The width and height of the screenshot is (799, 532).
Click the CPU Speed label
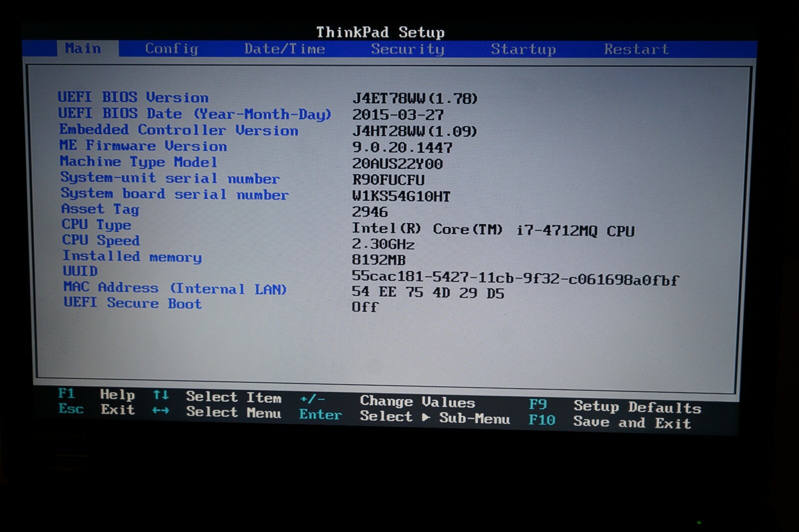(101, 241)
